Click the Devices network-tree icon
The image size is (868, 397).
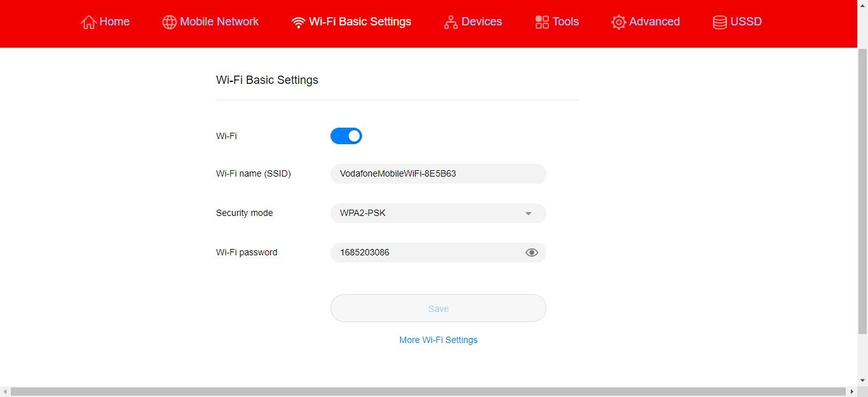pyautogui.click(x=451, y=22)
